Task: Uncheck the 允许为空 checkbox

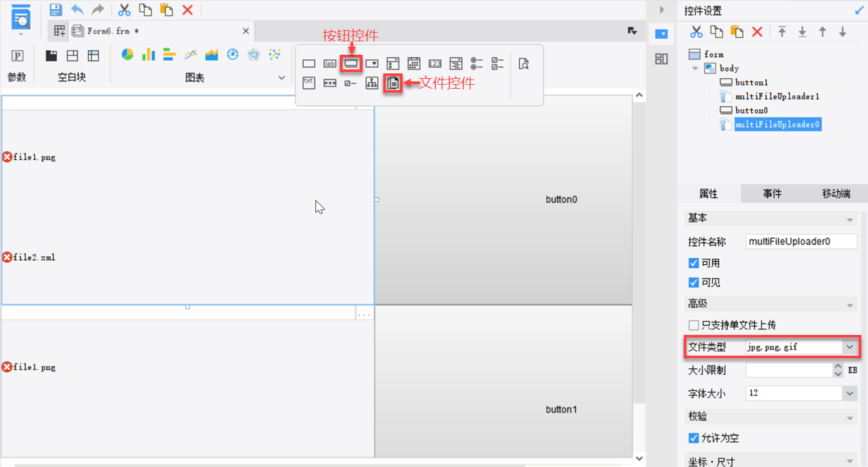Action: [693, 438]
